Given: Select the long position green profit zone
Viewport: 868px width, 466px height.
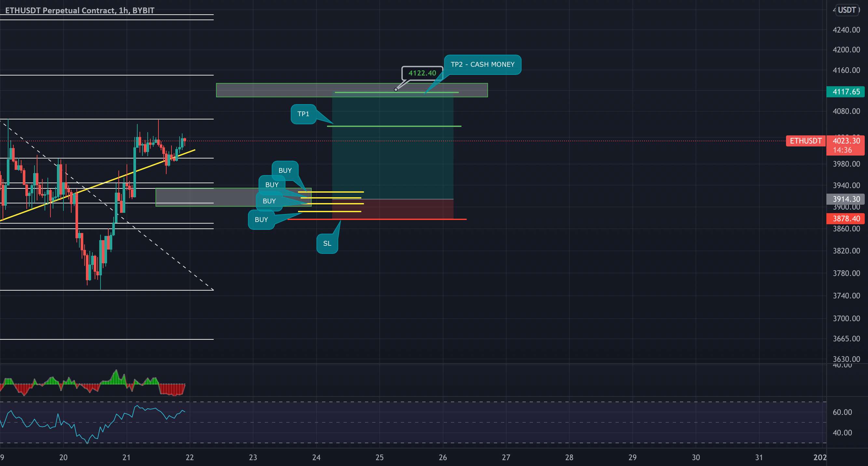Looking at the screenshot, I should (x=393, y=145).
